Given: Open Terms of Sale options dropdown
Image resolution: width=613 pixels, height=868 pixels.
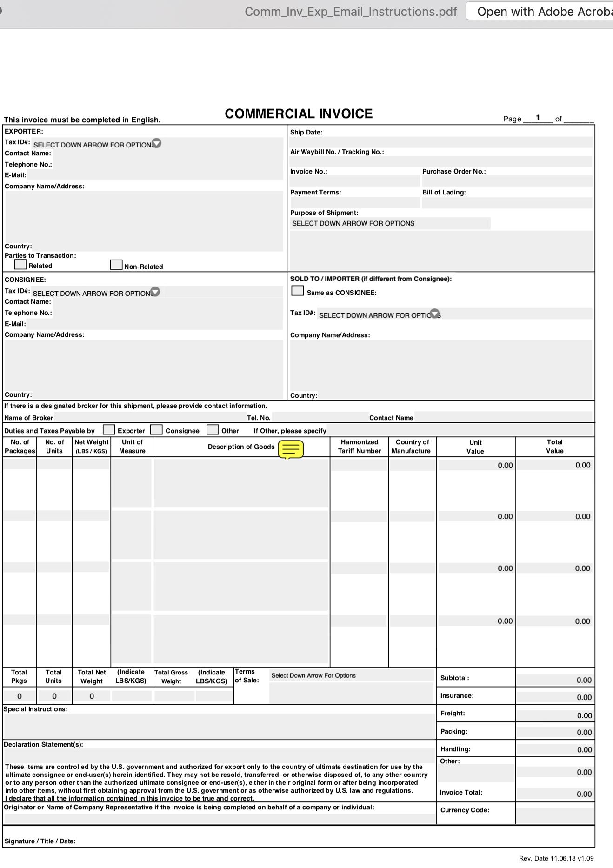Looking at the screenshot, I should pos(351,675).
